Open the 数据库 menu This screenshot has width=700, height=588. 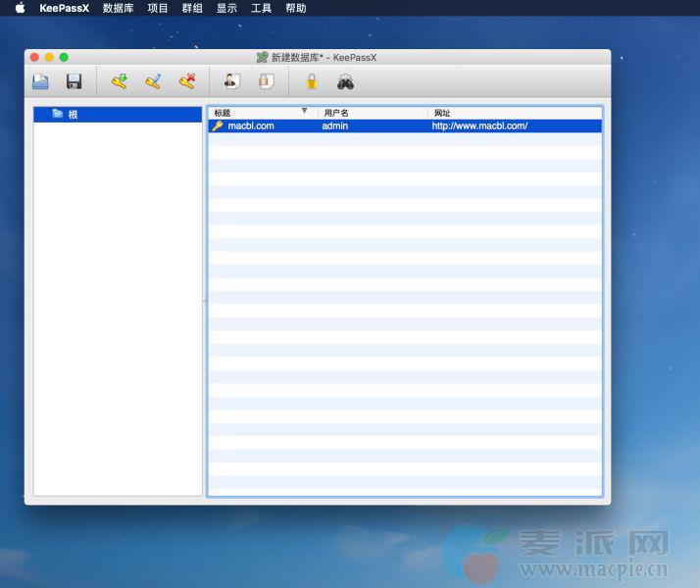[118, 8]
